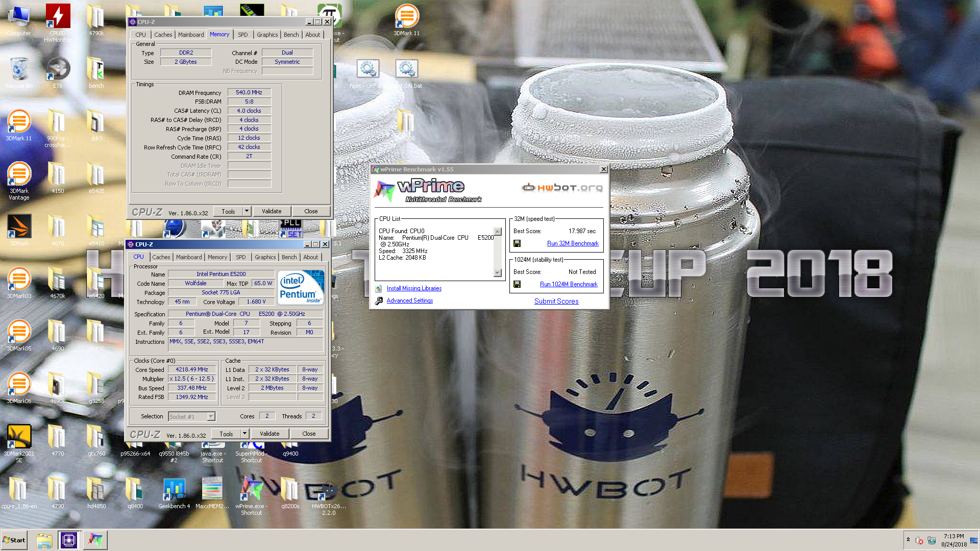Run 32M Benchmark in wPrime

[573, 243]
